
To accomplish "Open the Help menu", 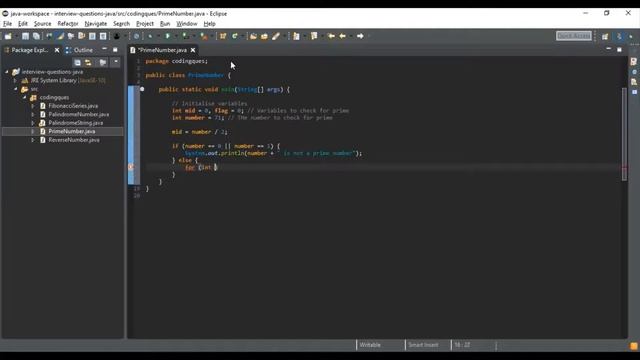I will [x=209, y=24].
